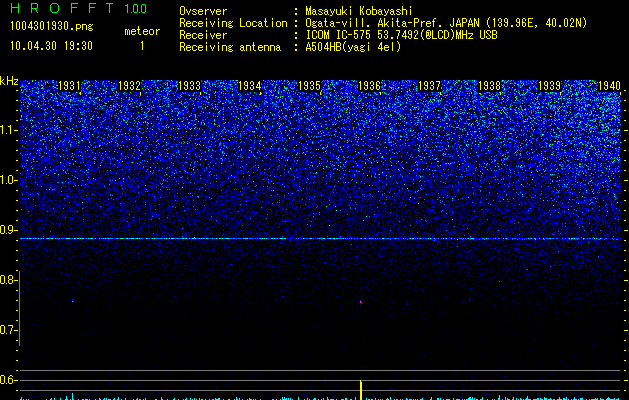The height and width of the screenshot is (400, 629).
Task: Select the 1932 time marker label
Action: coord(129,86)
